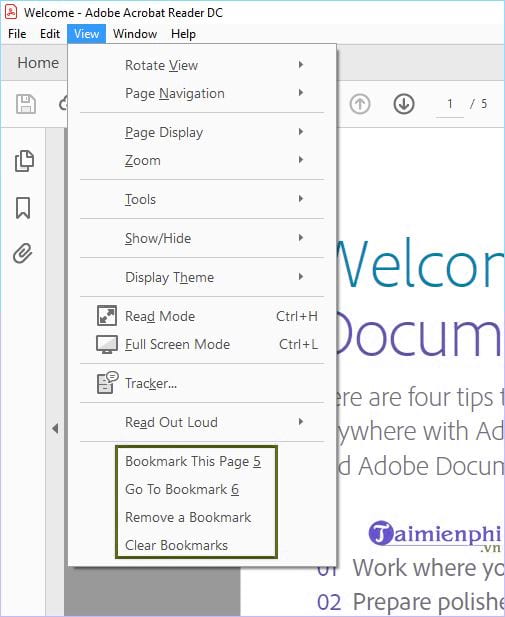Viewport: 505px width, 617px height.
Task: Expand the Tools submenu
Action: (202, 199)
